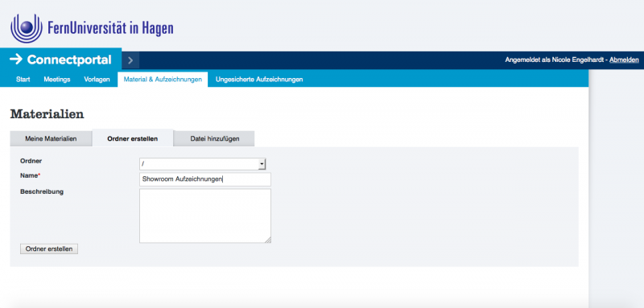644x308 pixels.
Task: Open the Ordner dropdown arrow
Action: coord(262,164)
